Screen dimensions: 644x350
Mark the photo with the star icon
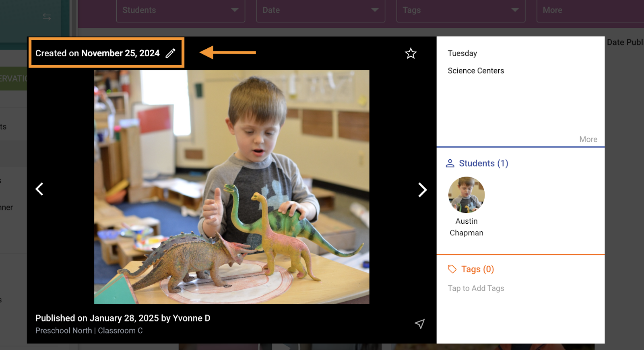[411, 54]
